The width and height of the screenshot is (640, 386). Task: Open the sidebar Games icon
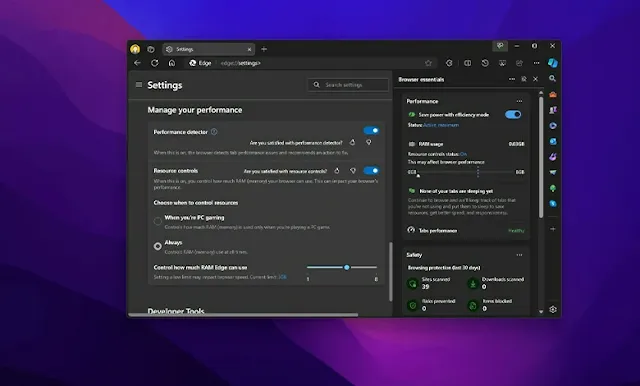click(553, 110)
